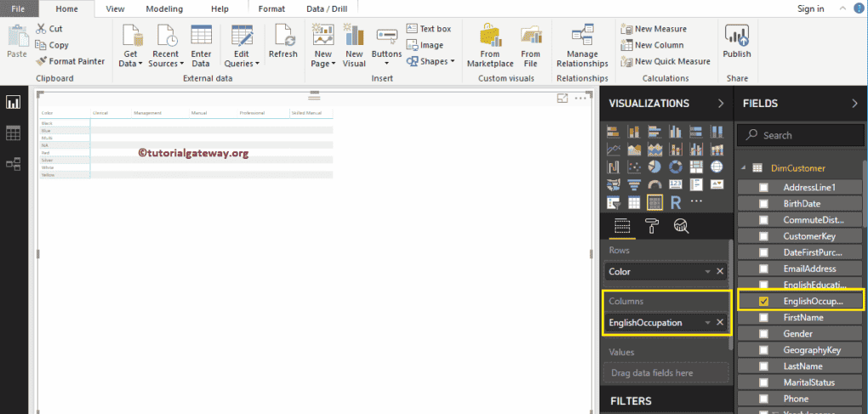This screenshot has height=414, width=868.
Task: Collapse the Visualizations pane chevron
Action: pyautogui.click(x=721, y=104)
